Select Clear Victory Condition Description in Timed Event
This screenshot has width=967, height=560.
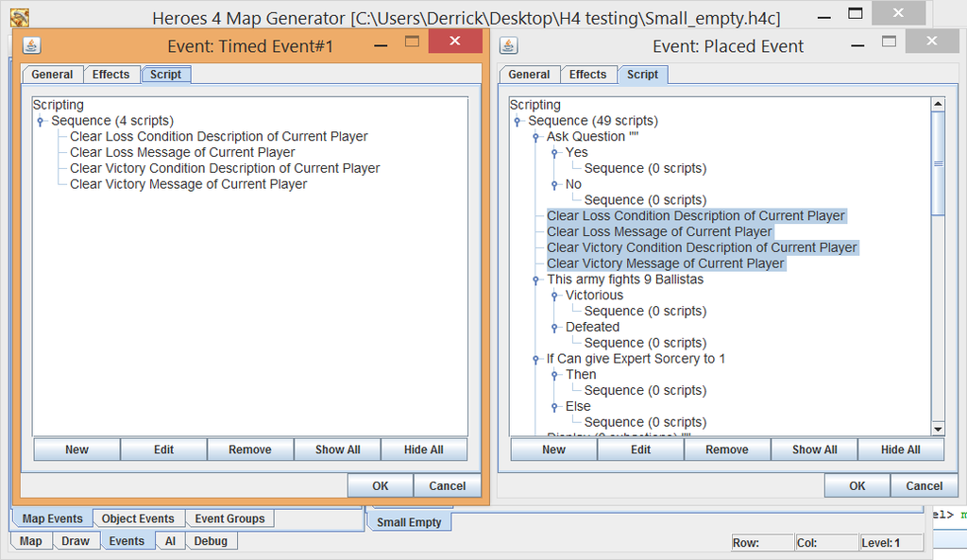pos(225,168)
